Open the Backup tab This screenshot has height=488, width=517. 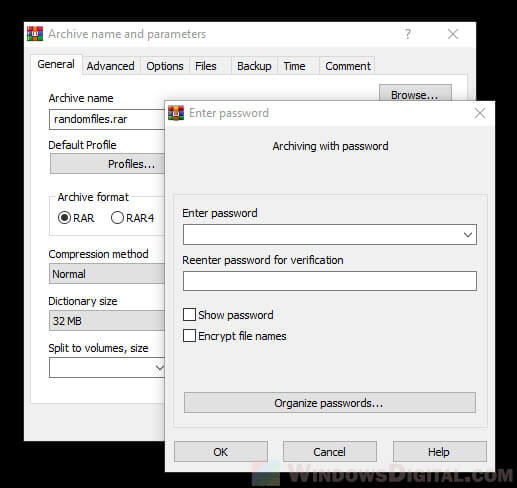254,66
